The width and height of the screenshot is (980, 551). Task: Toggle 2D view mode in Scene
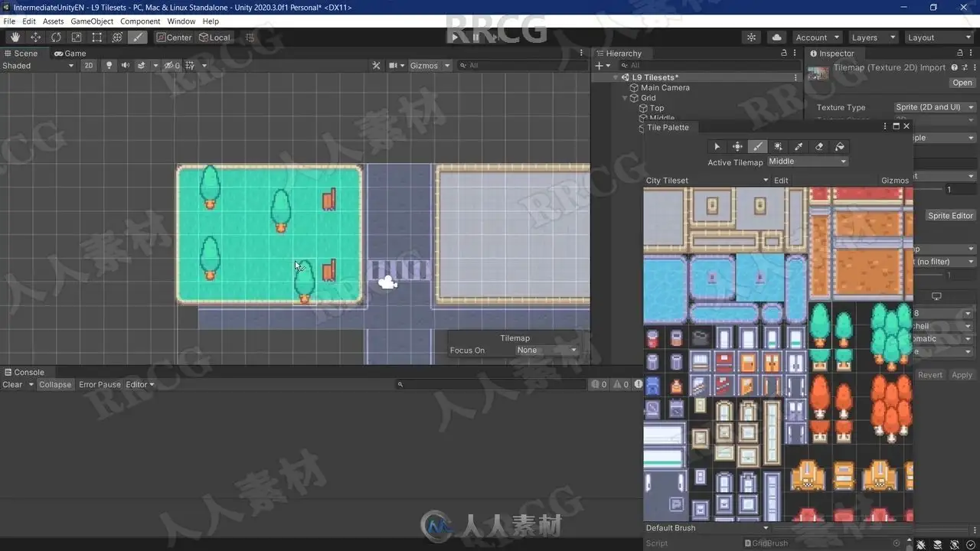(x=89, y=65)
